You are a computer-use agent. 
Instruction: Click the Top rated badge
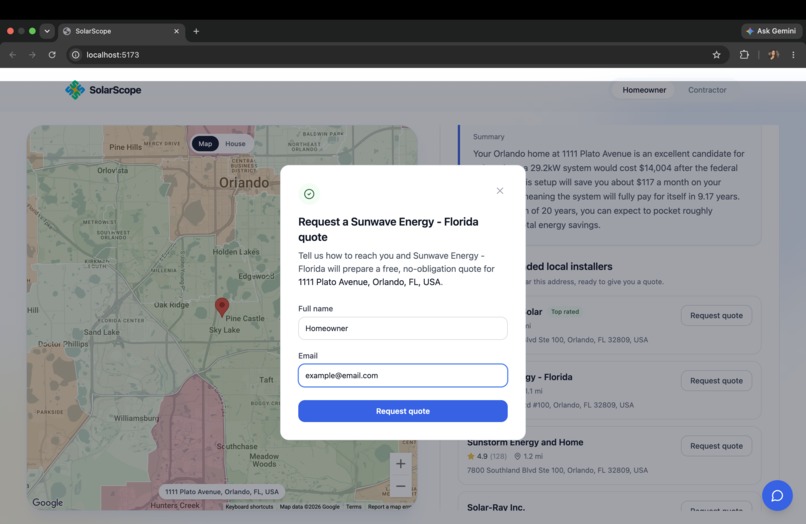[564, 312]
